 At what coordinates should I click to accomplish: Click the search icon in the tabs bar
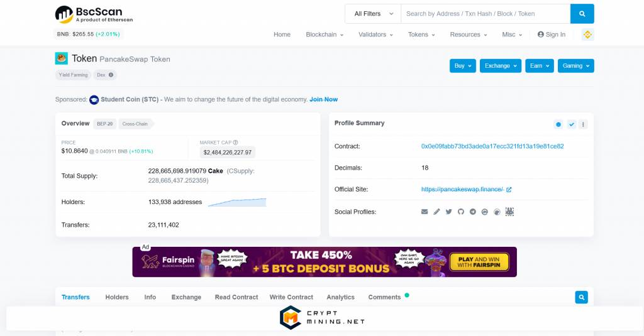point(582,297)
